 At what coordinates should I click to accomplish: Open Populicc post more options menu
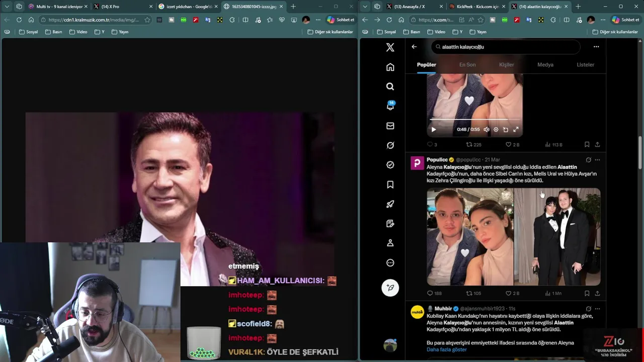pyautogui.click(x=597, y=160)
